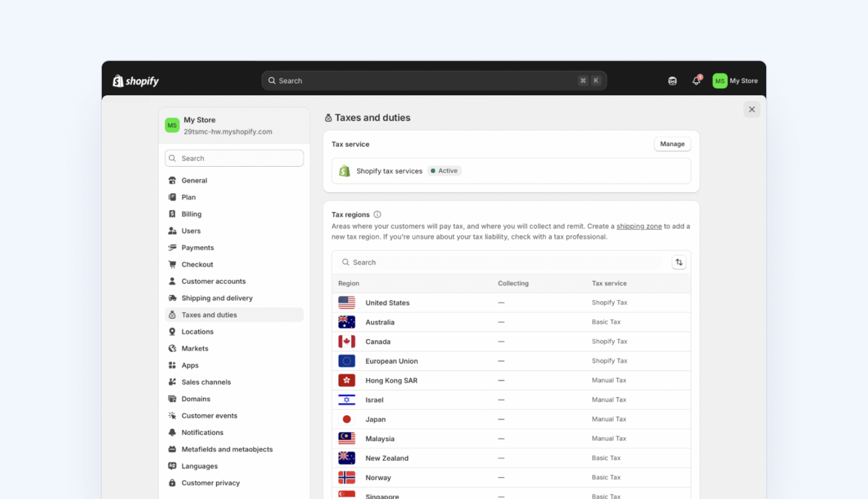Screen dimensions: 868x499
Task: Open the New Zealand tax region row
Action: [x=511, y=458]
